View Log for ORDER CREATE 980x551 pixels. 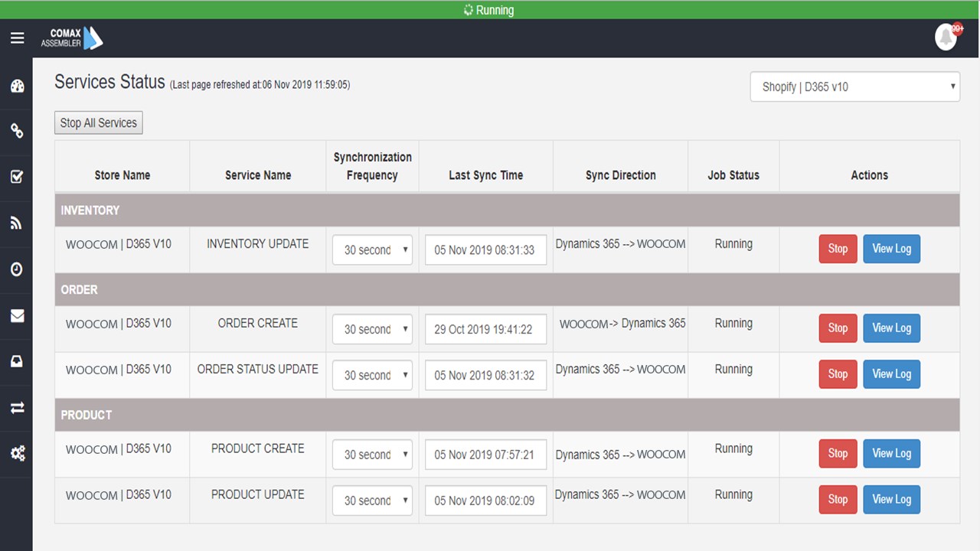click(x=891, y=328)
